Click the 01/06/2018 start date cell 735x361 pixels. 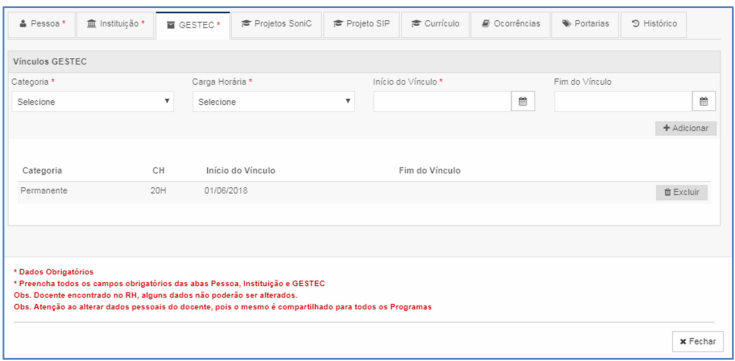pos(226,191)
